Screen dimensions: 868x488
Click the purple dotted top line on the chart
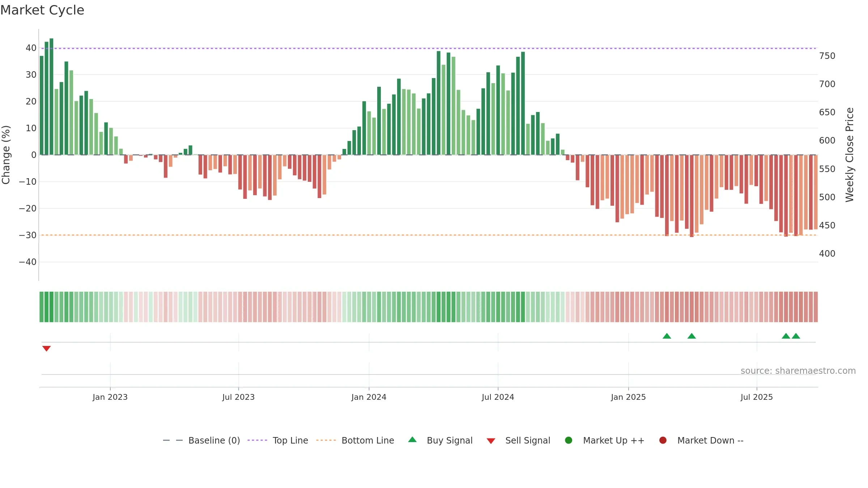[429, 48]
